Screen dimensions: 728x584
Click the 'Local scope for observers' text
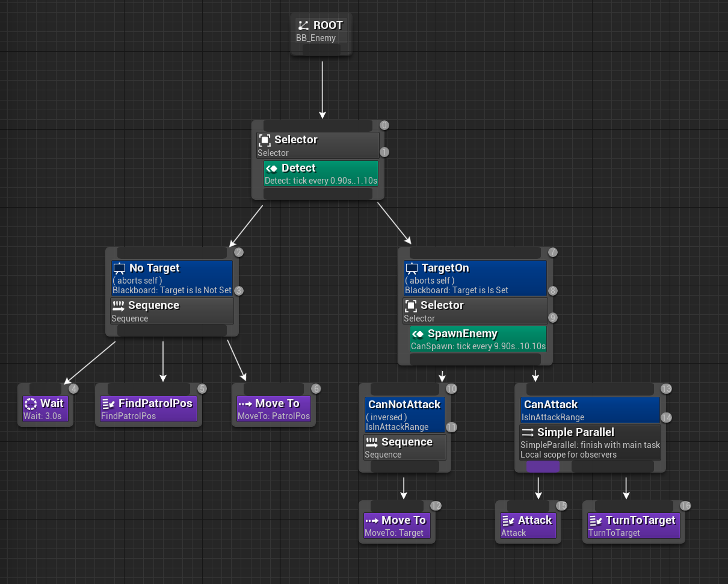(569, 455)
